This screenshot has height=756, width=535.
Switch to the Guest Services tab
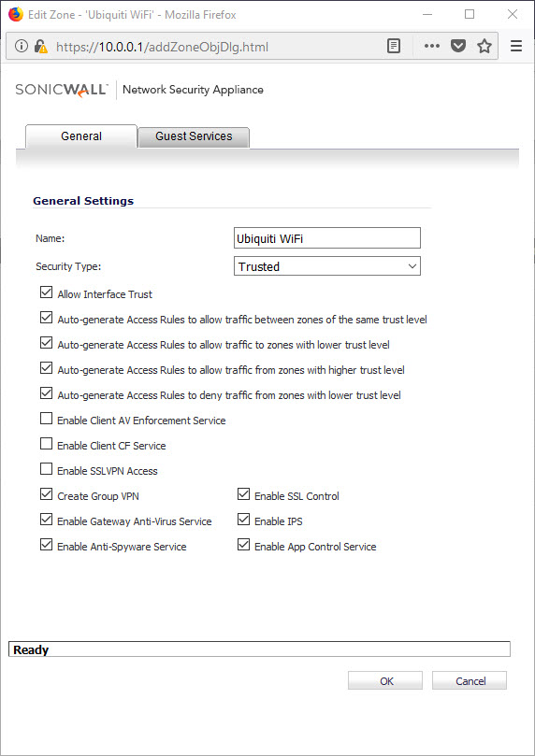(194, 137)
